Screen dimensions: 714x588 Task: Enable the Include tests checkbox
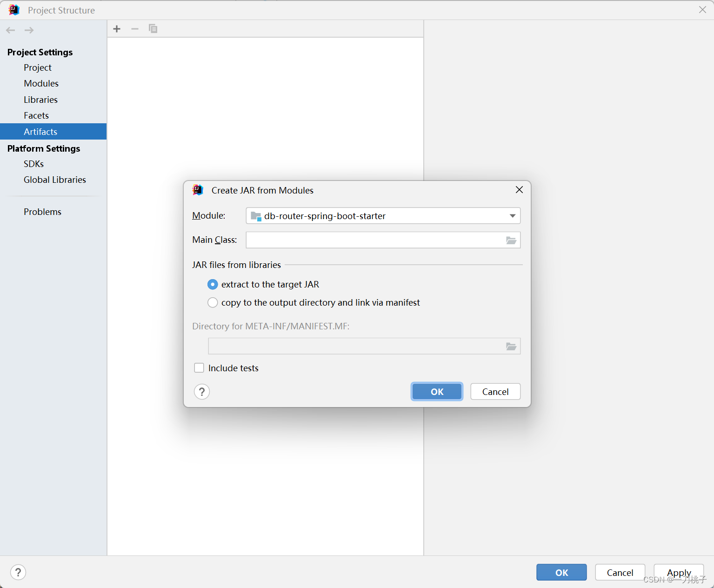coord(199,367)
